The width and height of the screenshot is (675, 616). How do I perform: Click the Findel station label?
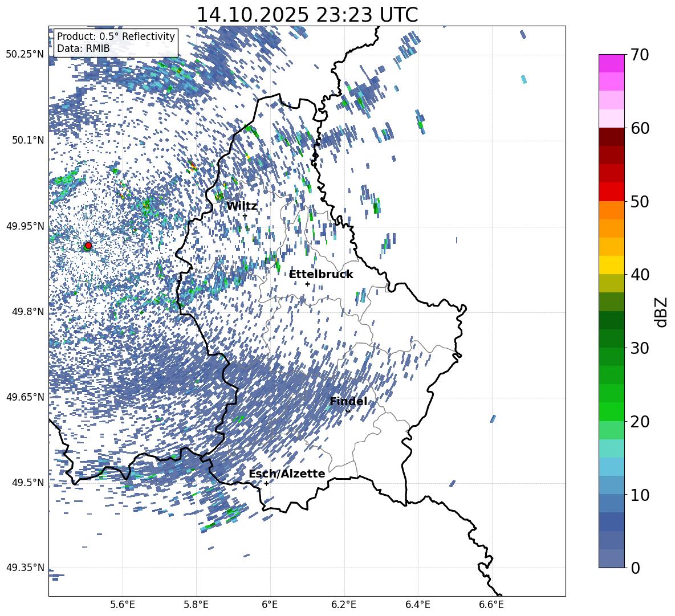click(348, 401)
